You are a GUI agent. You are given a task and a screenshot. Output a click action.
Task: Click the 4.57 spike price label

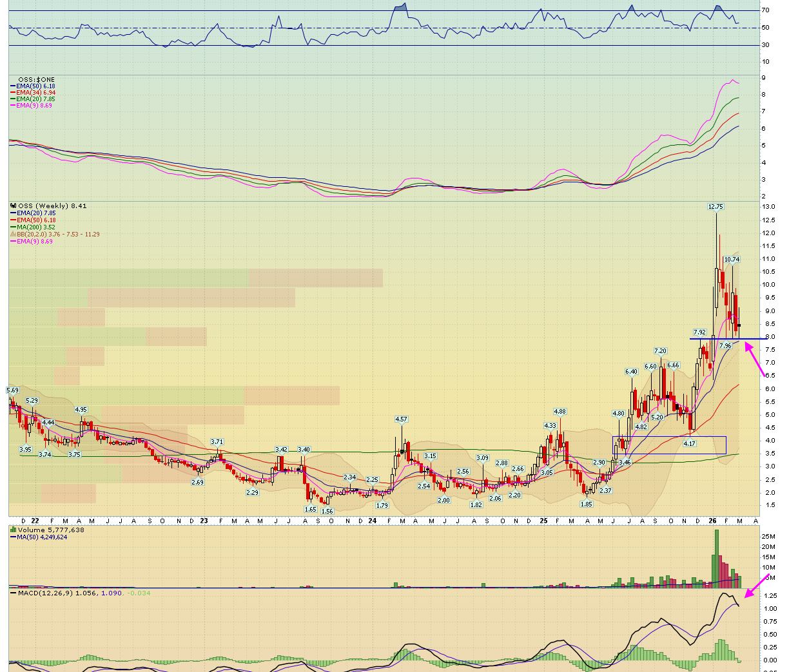click(x=401, y=419)
